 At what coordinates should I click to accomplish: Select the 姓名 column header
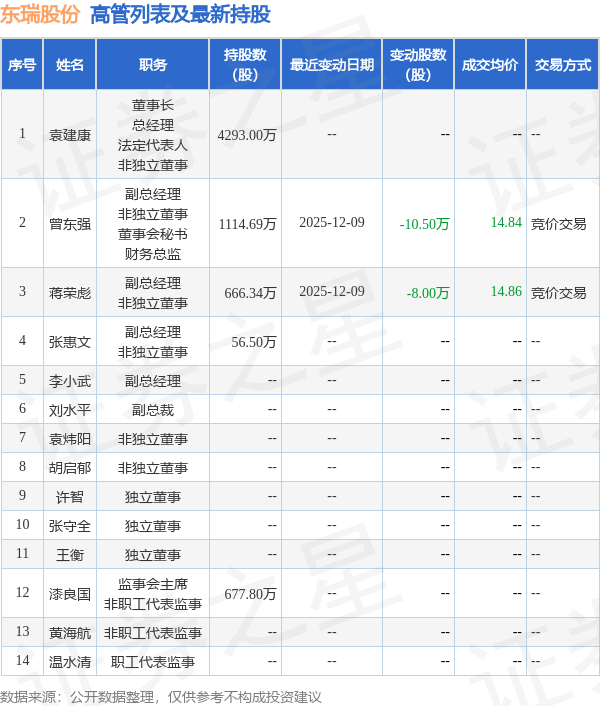click(70, 64)
